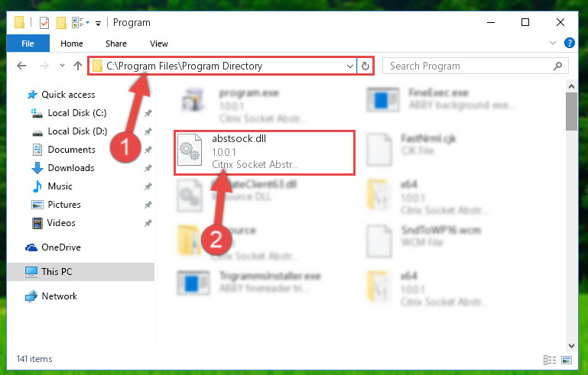Go back with the Back arrow
This screenshot has height=375, width=588.
click(21, 66)
